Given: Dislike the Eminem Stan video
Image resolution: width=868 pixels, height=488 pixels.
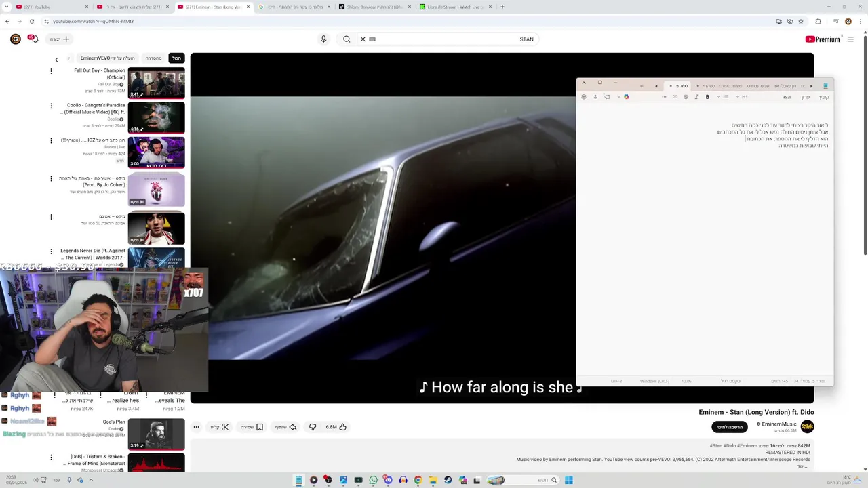Looking at the screenshot, I should pyautogui.click(x=313, y=427).
